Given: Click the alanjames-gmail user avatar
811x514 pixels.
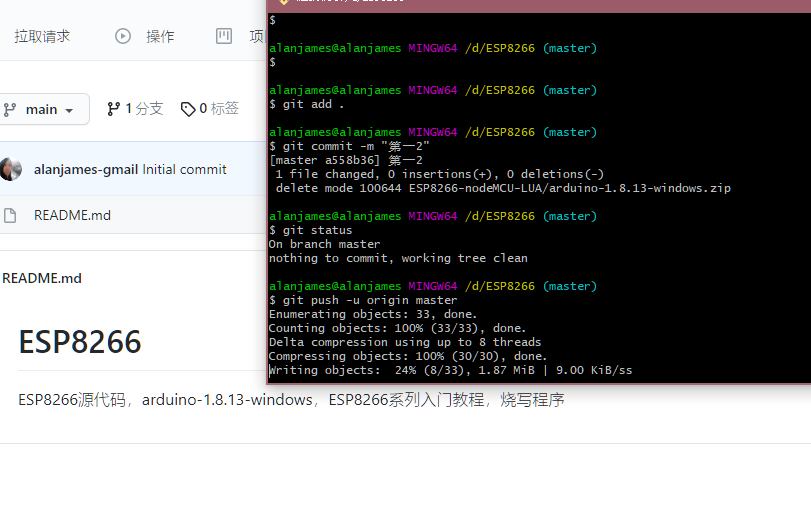Looking at the screenshot, I should pyautogui.click(x=11, y=170).
